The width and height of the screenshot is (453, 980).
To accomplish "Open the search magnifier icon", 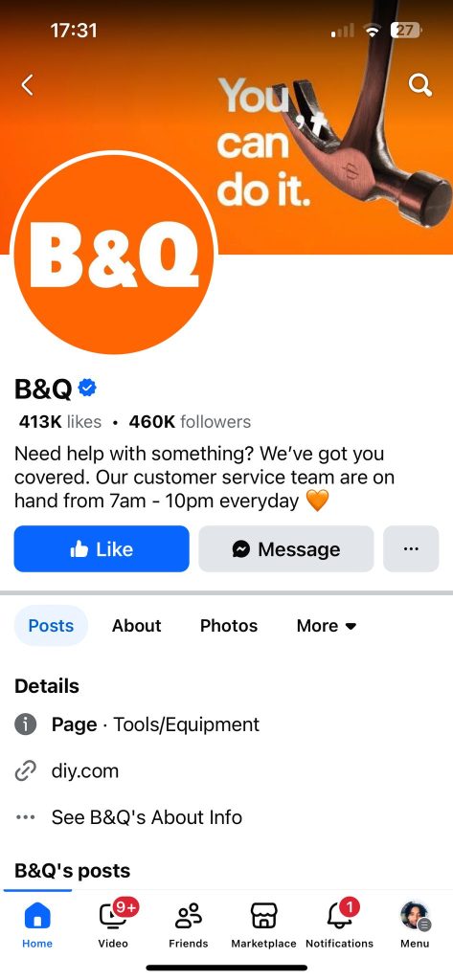I will pos(420,85).
